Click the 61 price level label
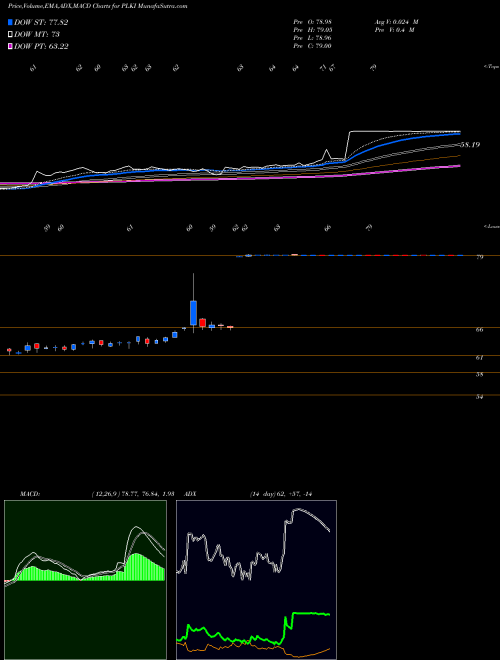The width and height of the screenshot is (500, 660). coord(479,357)
